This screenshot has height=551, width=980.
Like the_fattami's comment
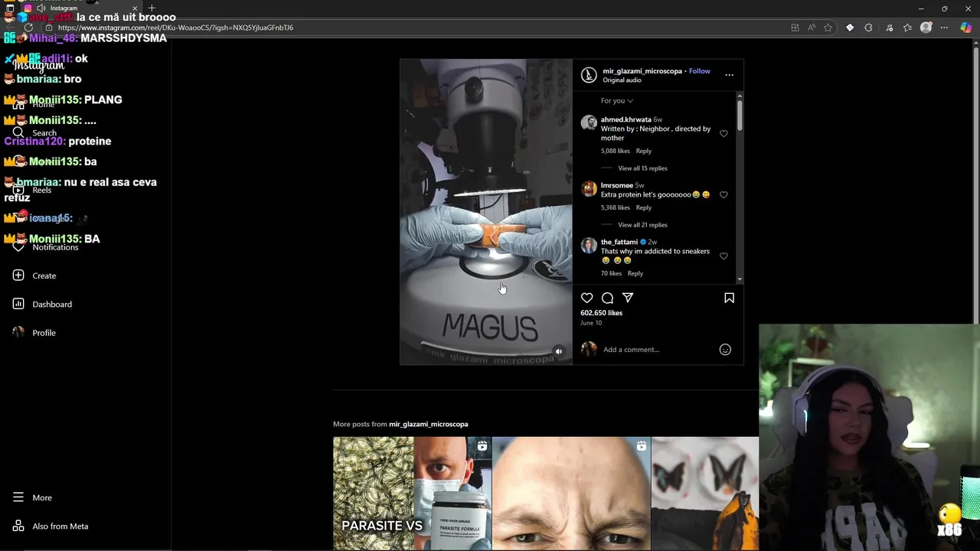pos(724,256)
